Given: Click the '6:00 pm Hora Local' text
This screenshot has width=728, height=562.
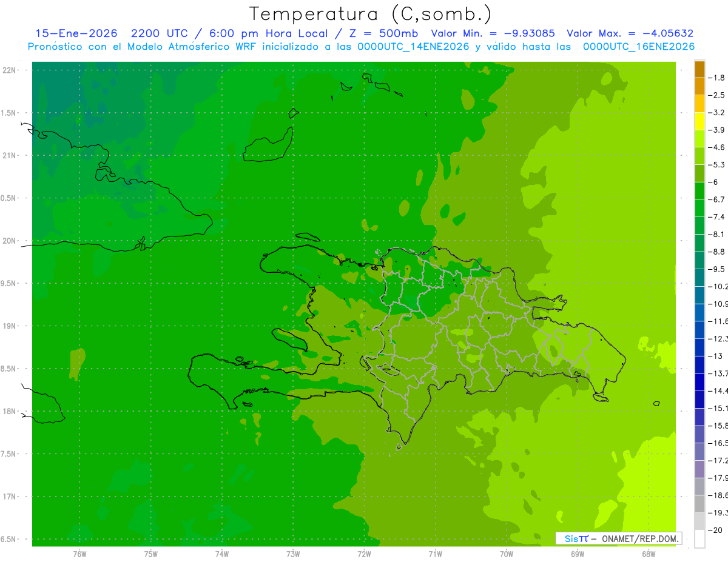Looking at the screenshot, I should tap(269, 33).
